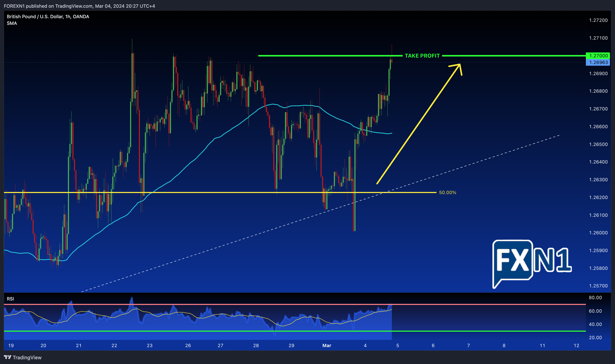Click the TAKE PROFIT label
Screen dimensions: 615x364
click(422, 56)
